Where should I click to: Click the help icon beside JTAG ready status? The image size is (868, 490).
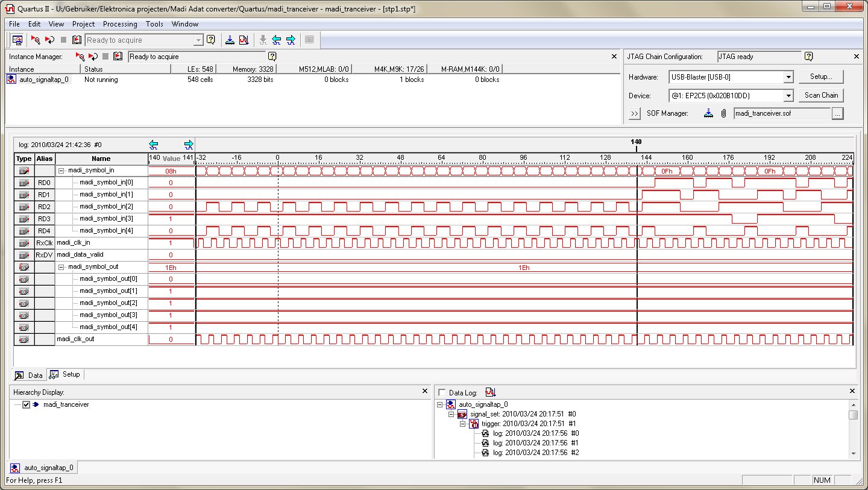pos(808,57)
